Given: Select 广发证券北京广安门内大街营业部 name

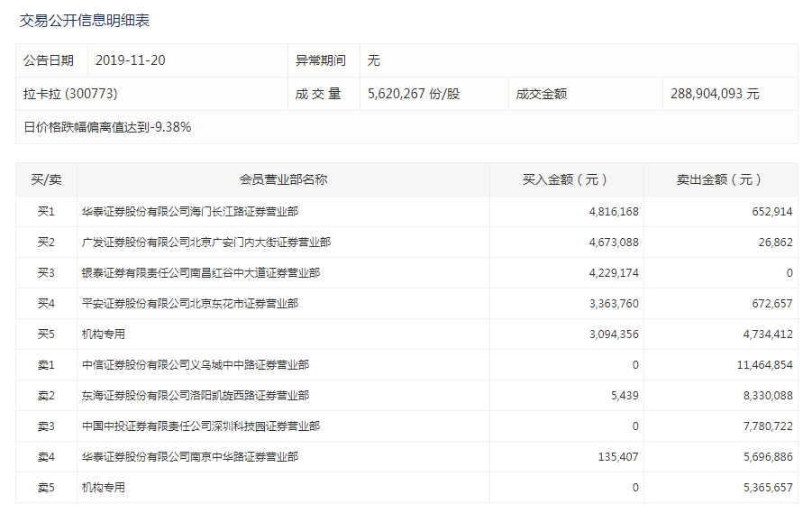Looking at the screenshot, I should [206, 242].
